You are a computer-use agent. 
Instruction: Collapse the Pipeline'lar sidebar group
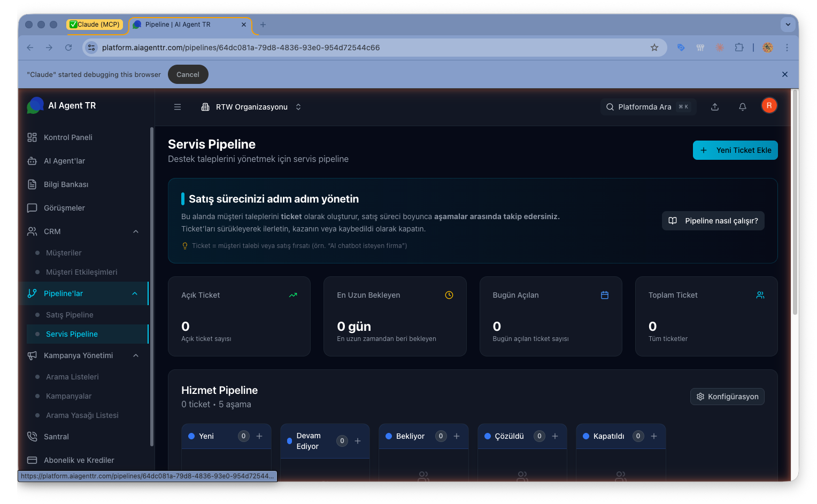[x=135, y=293]
